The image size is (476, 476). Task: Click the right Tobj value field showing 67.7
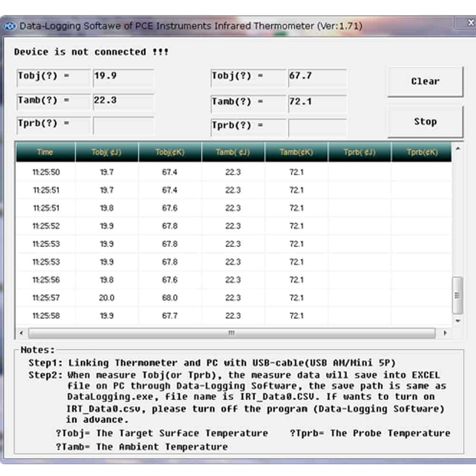tap(317, 77)
